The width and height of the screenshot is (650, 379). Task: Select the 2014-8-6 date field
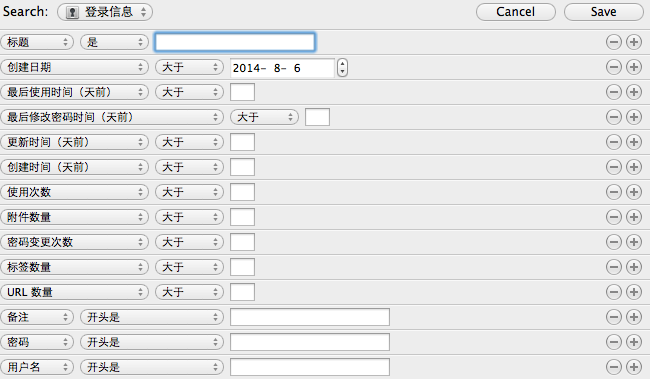pos(282,68)
